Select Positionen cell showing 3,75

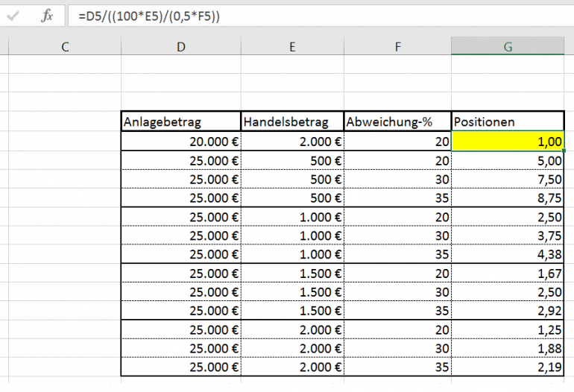[x=508, y=235]
